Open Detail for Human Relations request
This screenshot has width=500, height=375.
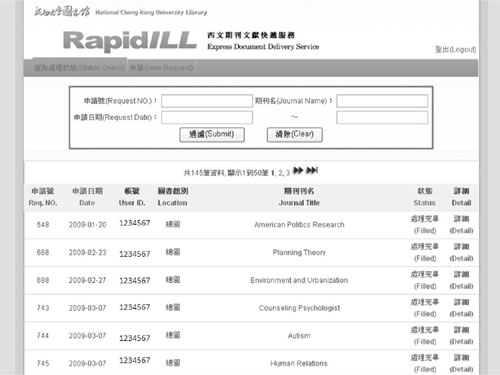461,363
